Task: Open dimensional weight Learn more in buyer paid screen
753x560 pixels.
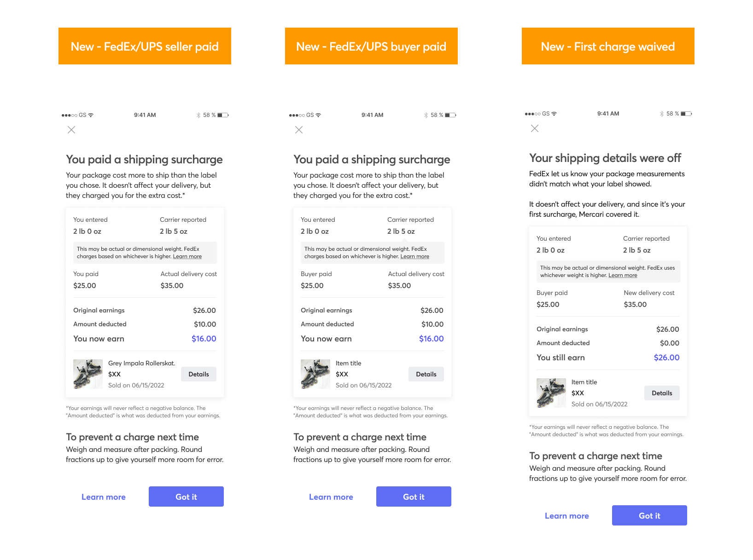Action: 415,257
